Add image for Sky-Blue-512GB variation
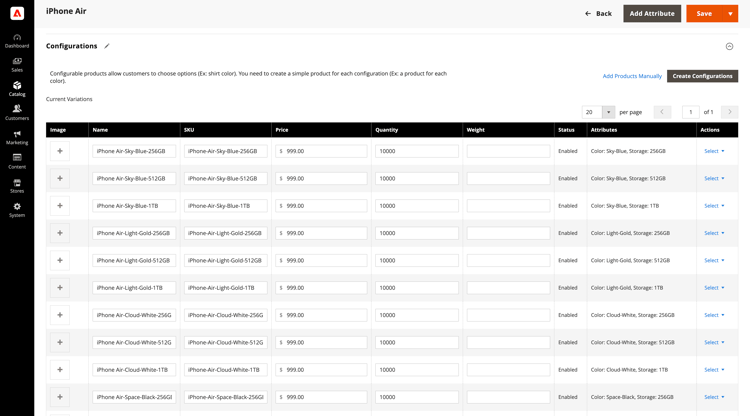 60,178
